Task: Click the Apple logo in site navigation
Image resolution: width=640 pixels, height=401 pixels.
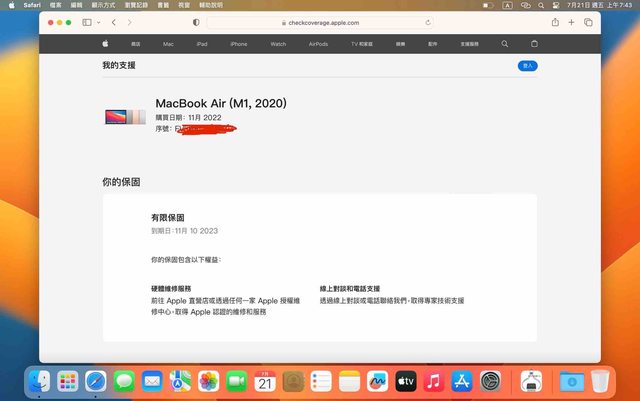Action: [x=104, y=44]
